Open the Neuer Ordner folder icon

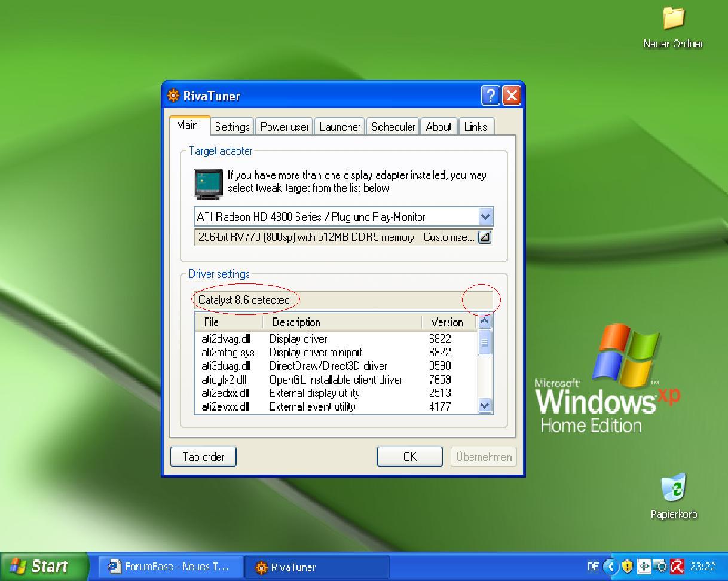[x=674, y=18]
